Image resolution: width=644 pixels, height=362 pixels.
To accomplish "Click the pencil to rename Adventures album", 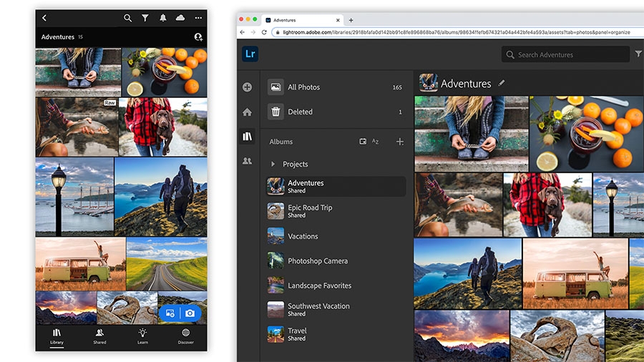I will (502, 83).
